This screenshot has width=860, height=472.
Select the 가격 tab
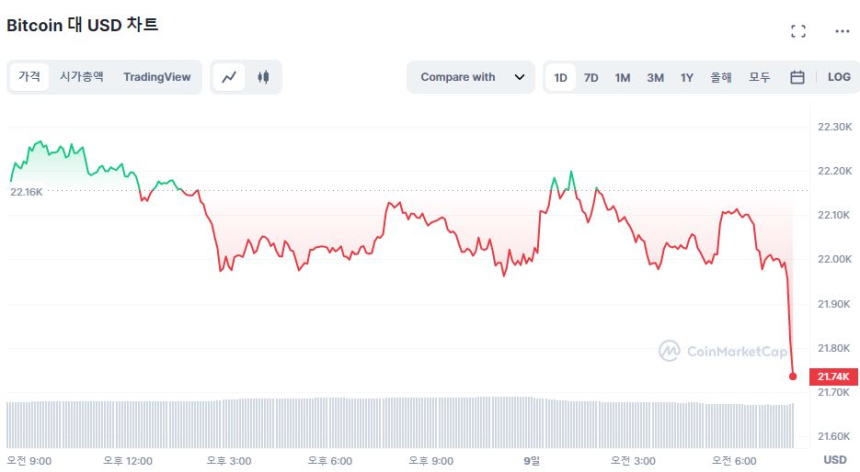pyautogui.click(x=29, y=77)
